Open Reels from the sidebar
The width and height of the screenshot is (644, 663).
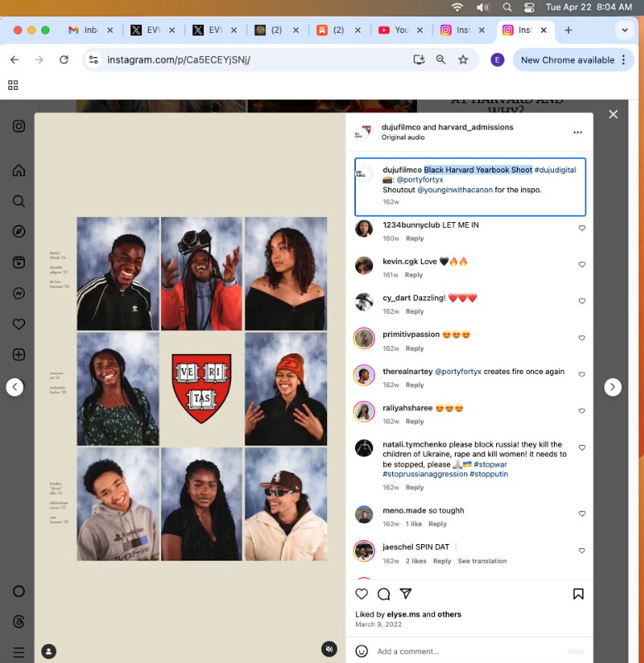(x=19, y=263)
